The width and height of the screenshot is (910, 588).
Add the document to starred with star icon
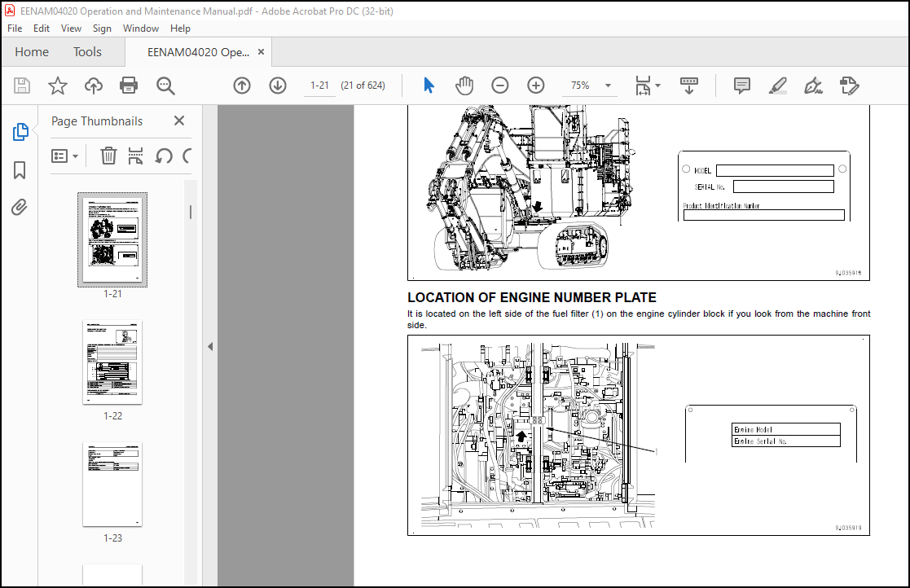58,86
